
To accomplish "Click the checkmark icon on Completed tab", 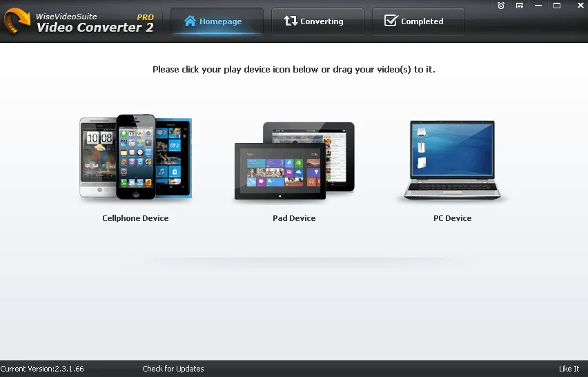I will click(x=391, y=21).
